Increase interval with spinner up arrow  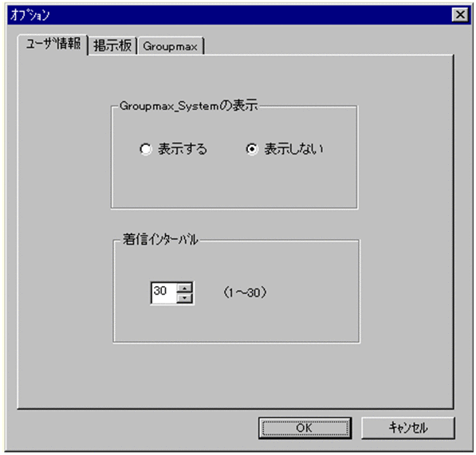click(184, 287)
